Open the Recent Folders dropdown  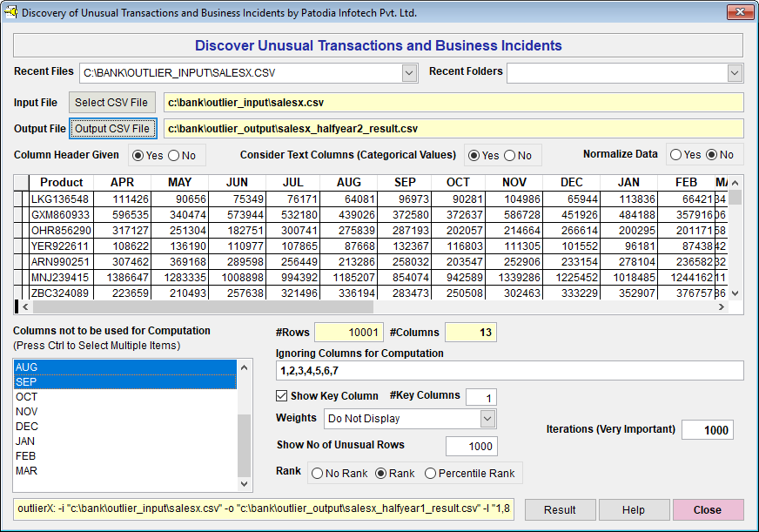(735, 73)
